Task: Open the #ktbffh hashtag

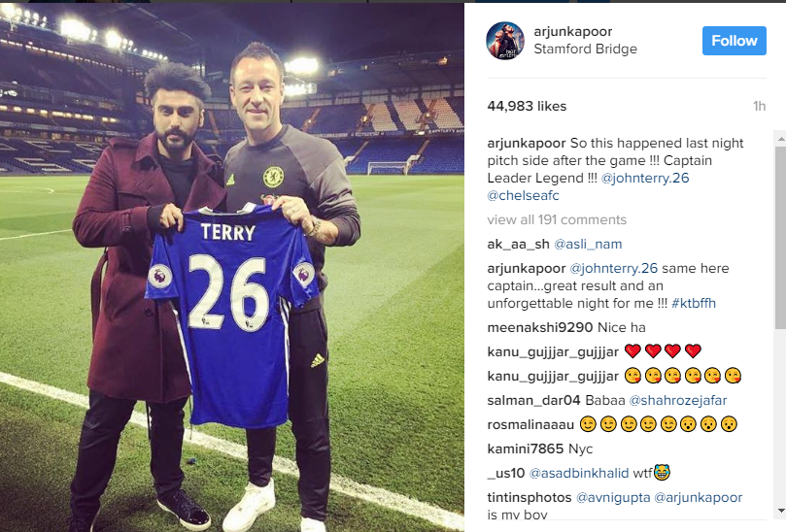Action: pyautogui.click(x=694, y=304)
